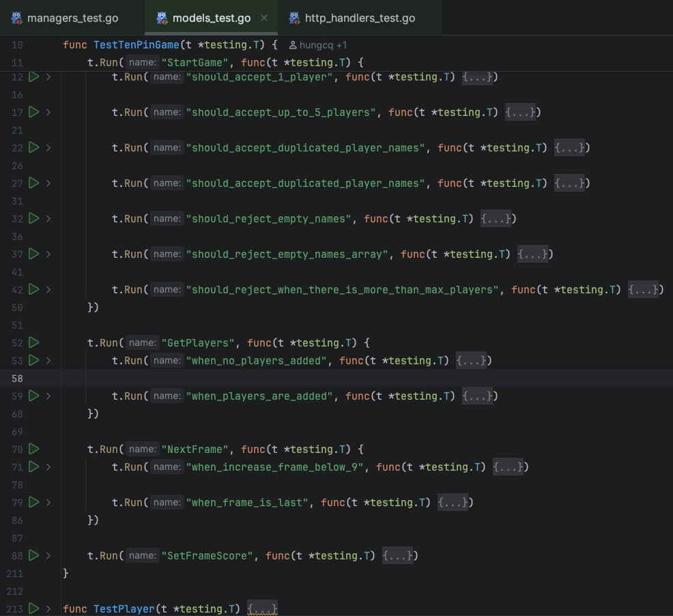Place the cursor on empty line 58
The image size is (673, 616).
367,379
